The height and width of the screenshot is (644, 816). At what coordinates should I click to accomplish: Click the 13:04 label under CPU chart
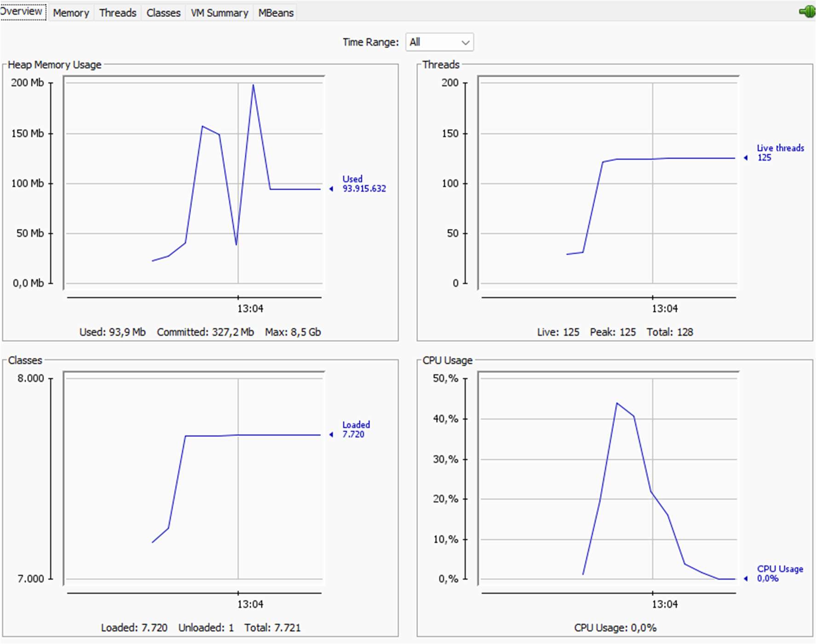click(665, 604)
